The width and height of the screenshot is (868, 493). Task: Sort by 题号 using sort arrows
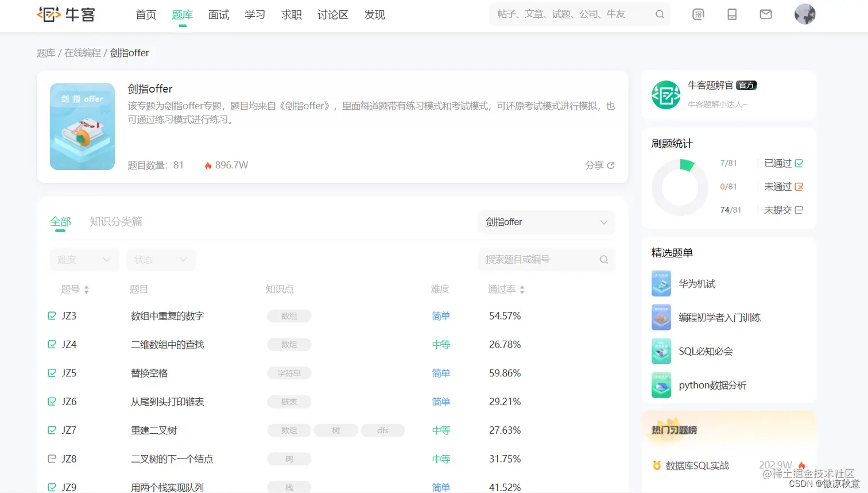[86, 290]
